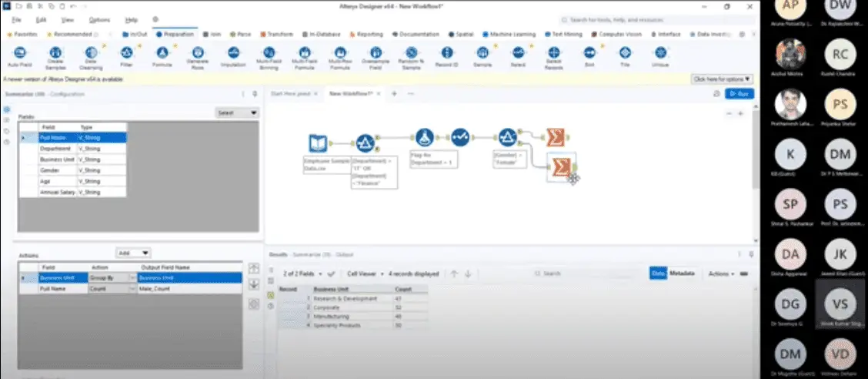The image size is (868, 379).
Task: Click the Input Data node on canvas
Action: (x=318, y=143)
